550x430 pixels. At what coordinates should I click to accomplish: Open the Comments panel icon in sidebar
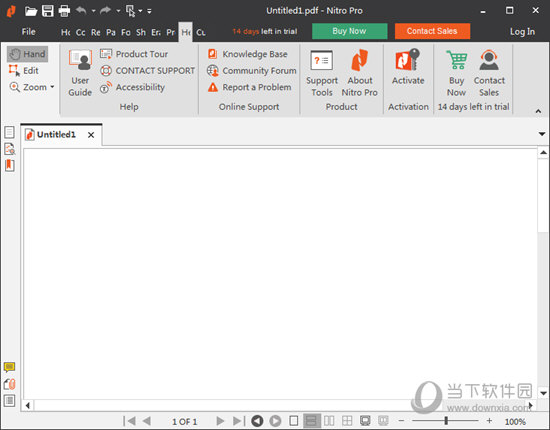click(9, 367)
